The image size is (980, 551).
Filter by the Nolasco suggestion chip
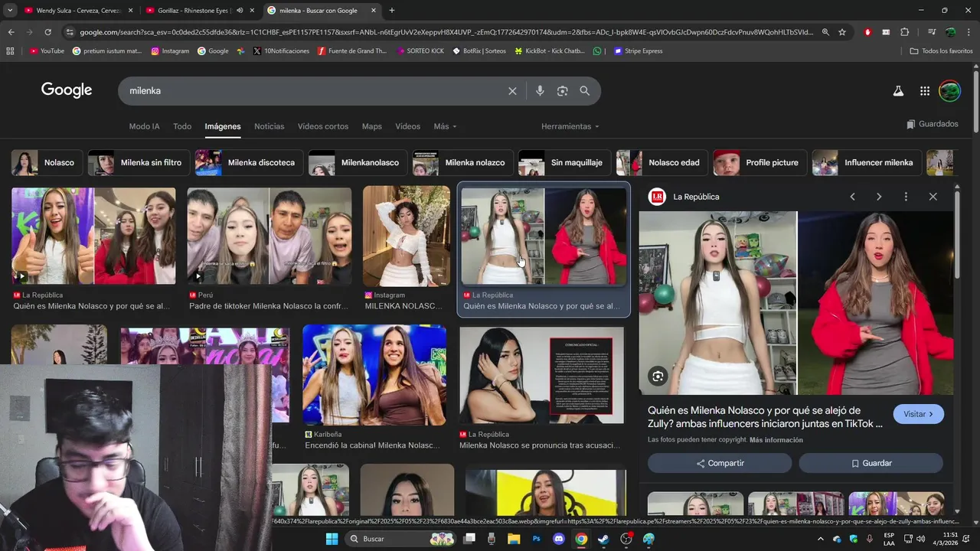click(x=47, y=162)
